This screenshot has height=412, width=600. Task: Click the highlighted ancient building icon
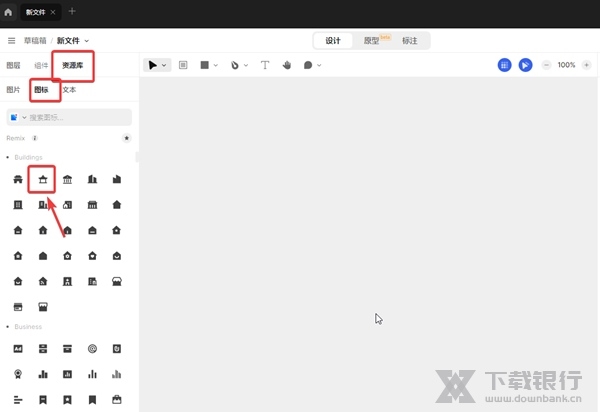coord(43,180)
